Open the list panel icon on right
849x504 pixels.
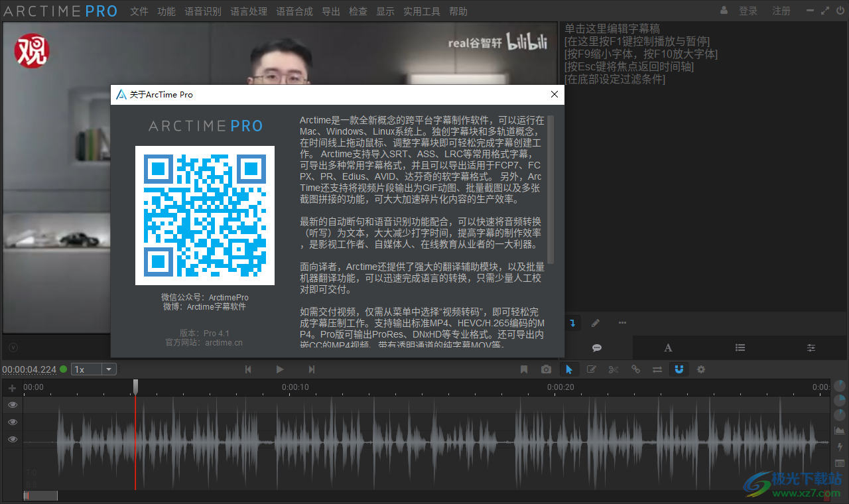tap(740, 347)
